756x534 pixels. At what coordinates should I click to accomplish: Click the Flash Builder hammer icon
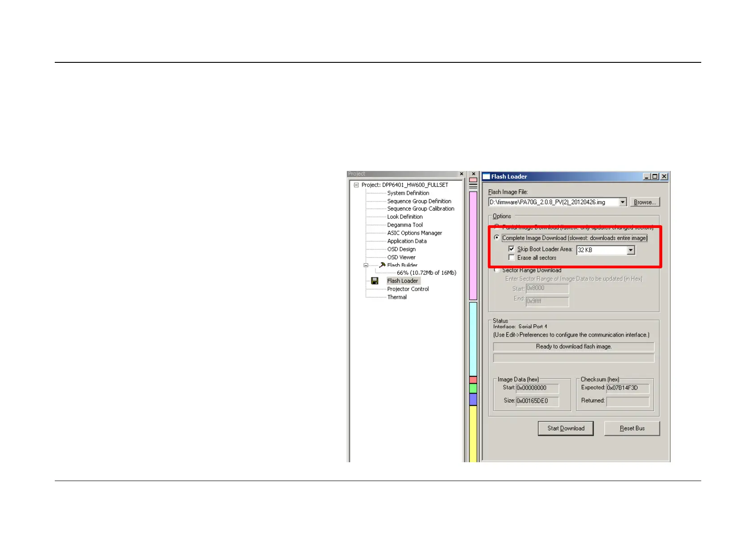pyautogui.click(x=382, y=265)
